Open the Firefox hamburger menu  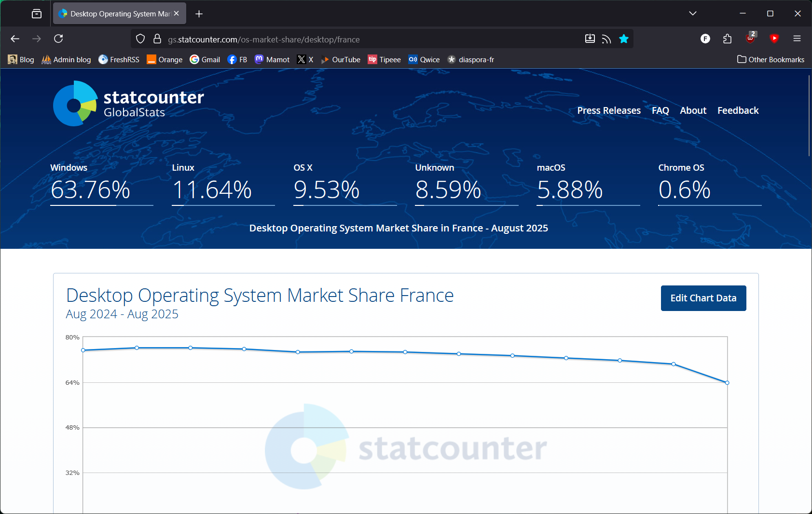797,39
